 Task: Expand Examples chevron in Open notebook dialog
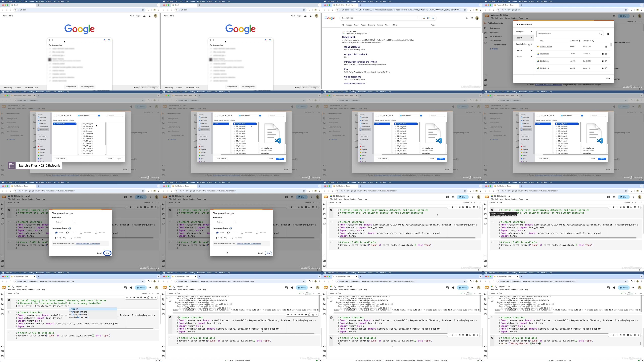(x=531, y=32)
